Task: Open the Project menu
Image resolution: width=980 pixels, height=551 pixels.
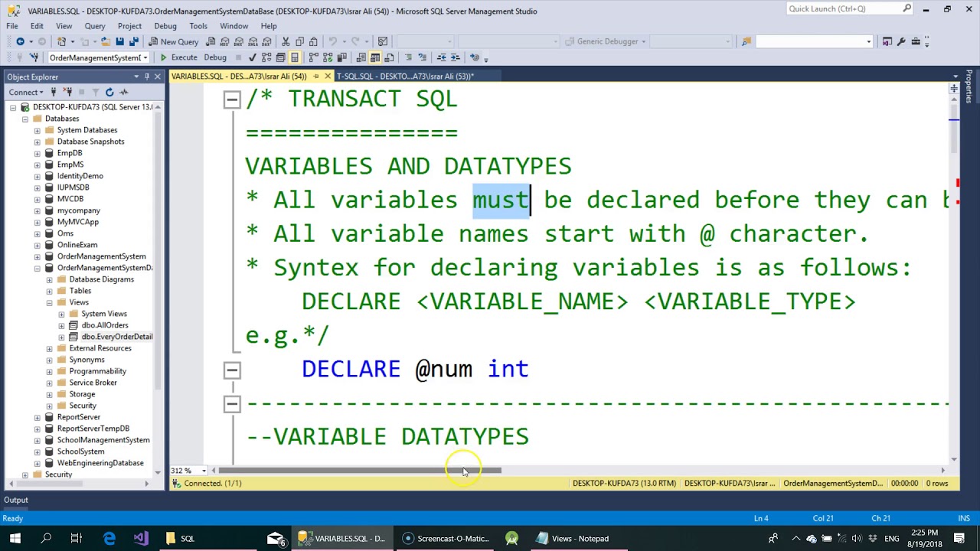Action: [129, 26]
